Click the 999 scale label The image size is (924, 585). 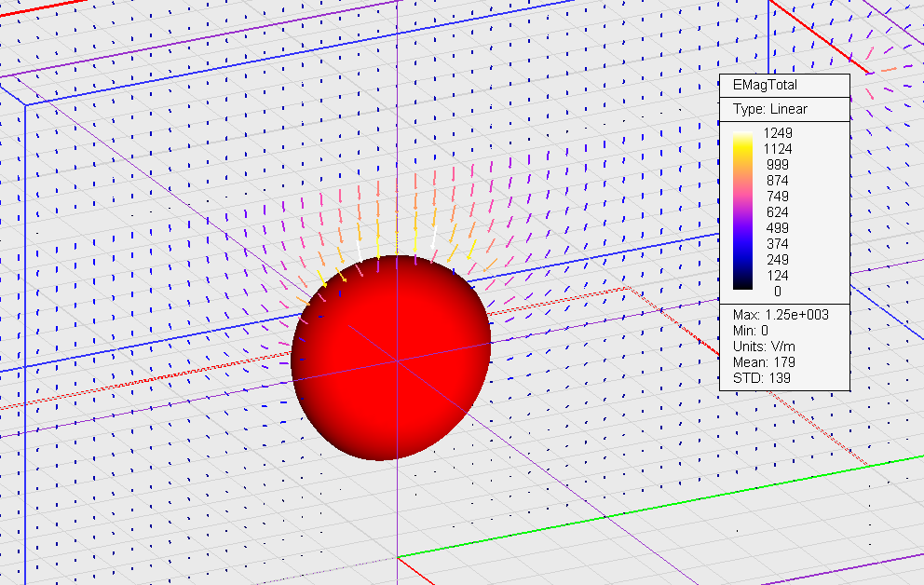(777, 165)
